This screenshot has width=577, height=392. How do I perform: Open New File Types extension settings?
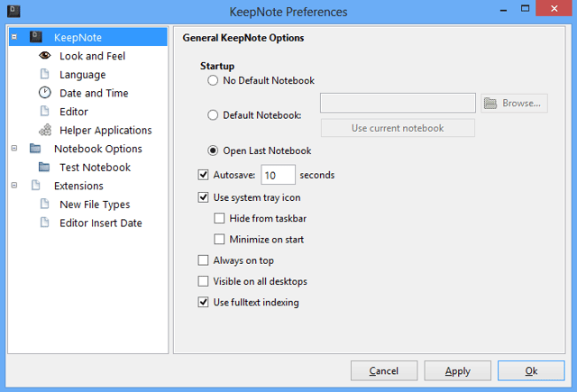click(x=95, y=205)
